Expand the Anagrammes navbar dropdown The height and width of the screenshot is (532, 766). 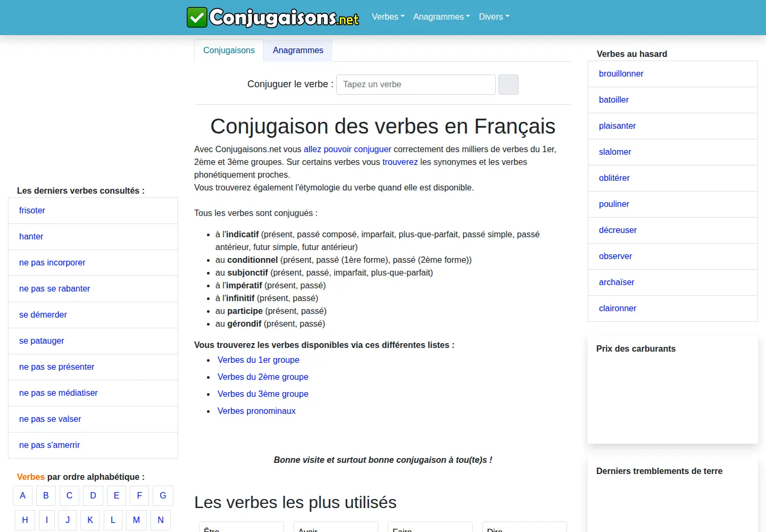tap(442, 17)
